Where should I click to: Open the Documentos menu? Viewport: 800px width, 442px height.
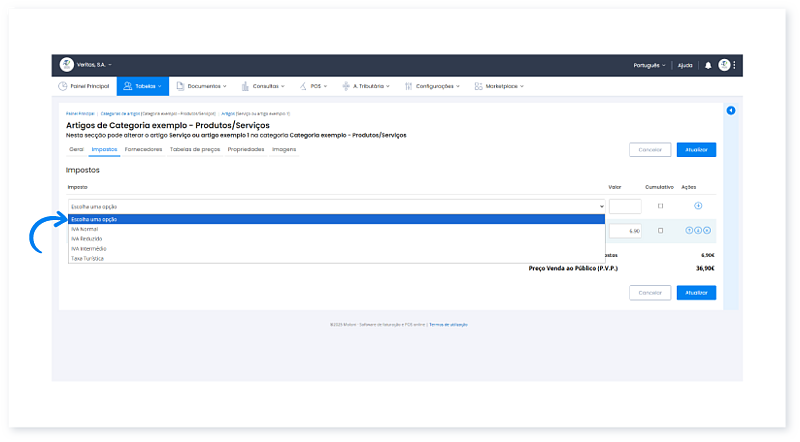(201, 86)
